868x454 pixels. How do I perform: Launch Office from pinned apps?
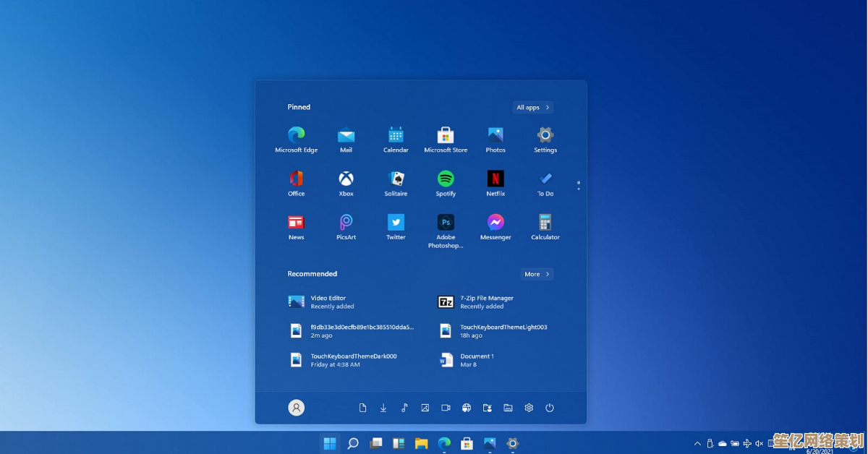(296, 183)
